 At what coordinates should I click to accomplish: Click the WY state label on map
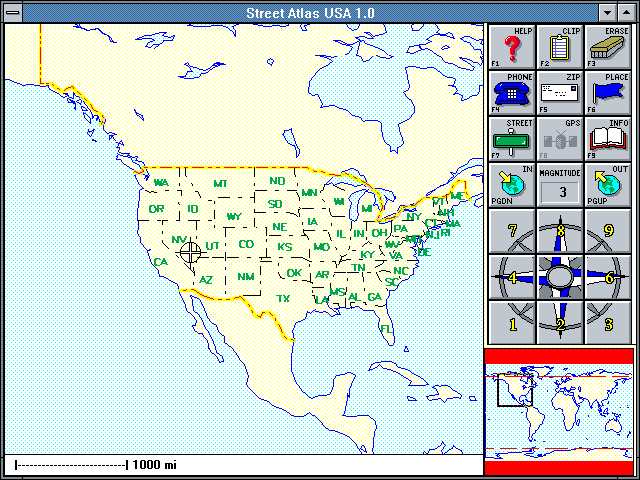coord(234,217)
